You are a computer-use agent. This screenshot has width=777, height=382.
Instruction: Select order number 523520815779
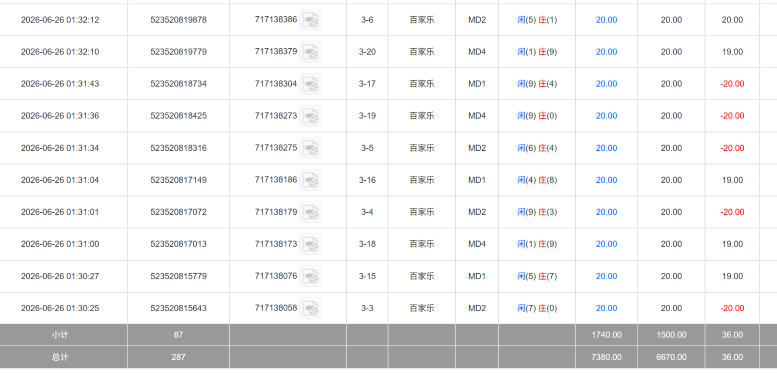(178, 276)
